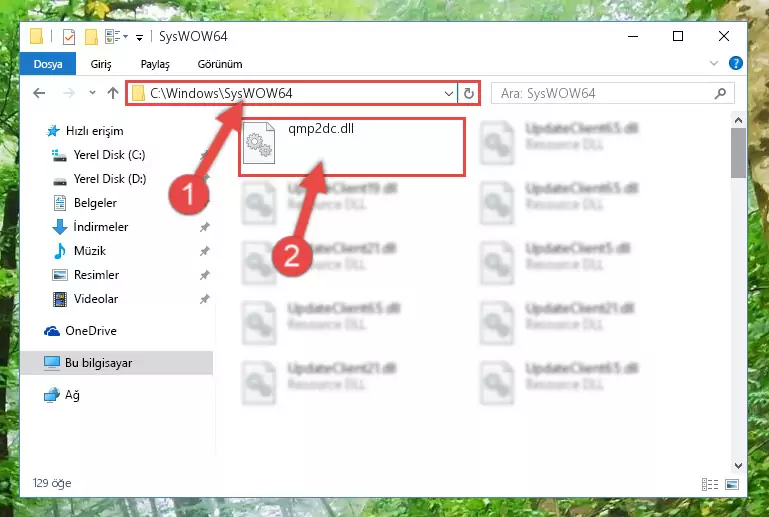Minimize the SysWOW64 window
Viewport: 769px width, 517px height.
tap(633, 36)
